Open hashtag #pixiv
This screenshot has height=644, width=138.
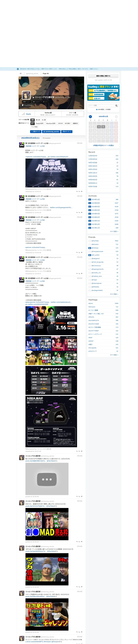point(91,304)
